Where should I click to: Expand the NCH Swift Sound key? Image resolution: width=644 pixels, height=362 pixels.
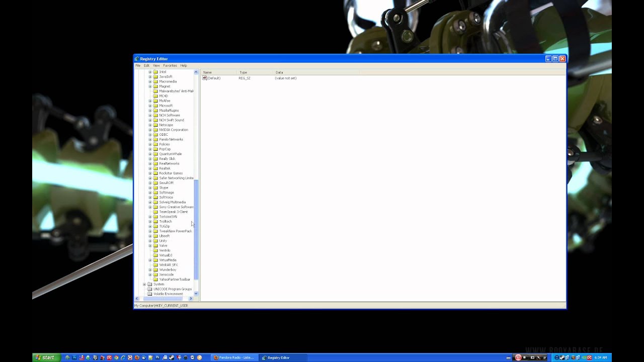150,120
